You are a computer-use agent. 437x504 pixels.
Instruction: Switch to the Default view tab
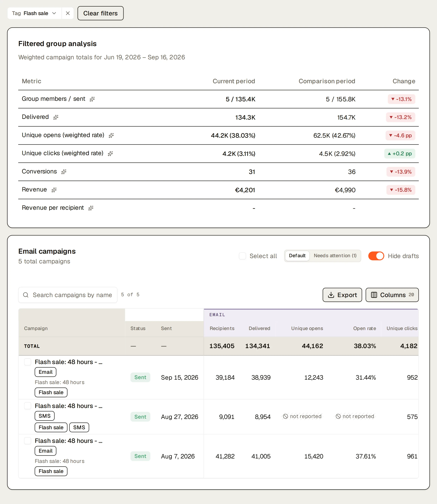[297, 256]
